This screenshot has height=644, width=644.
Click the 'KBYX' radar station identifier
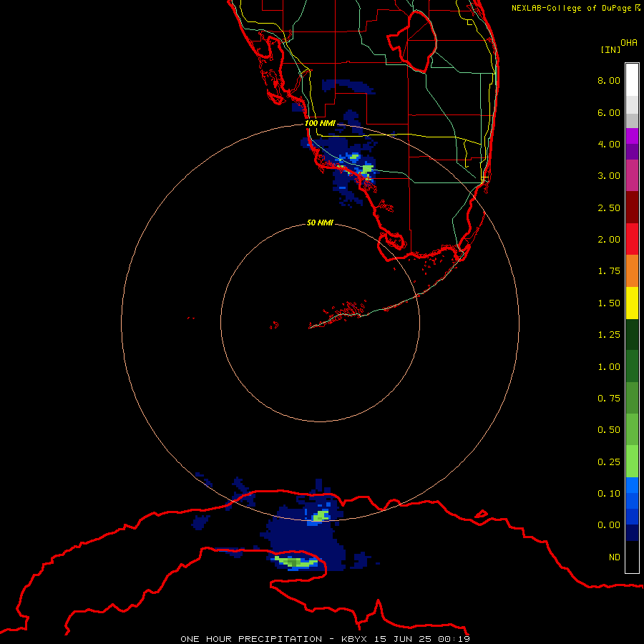pos(354,639)
